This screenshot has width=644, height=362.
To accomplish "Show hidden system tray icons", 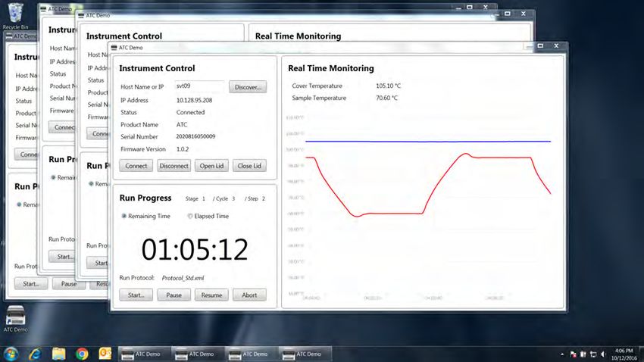I will tap(562, 354).
